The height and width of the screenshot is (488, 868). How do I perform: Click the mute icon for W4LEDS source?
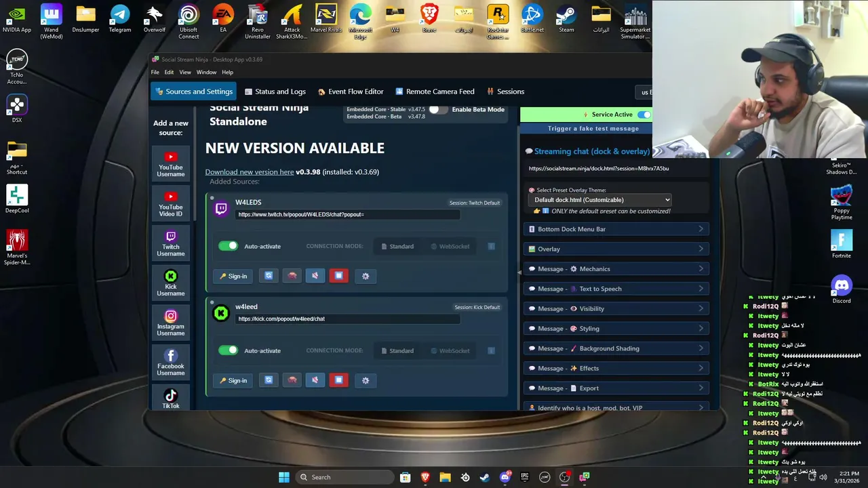pyautogui.click(x=315, y=276)
